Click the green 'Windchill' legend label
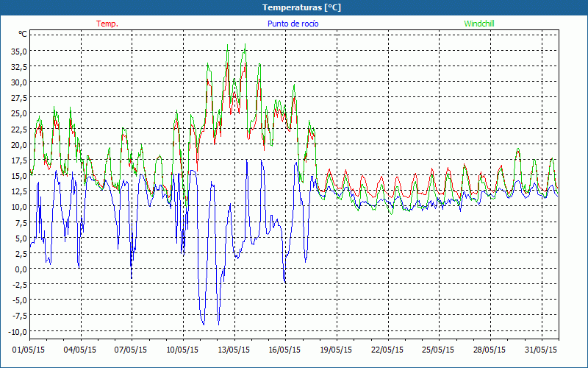 pos(479,24)
